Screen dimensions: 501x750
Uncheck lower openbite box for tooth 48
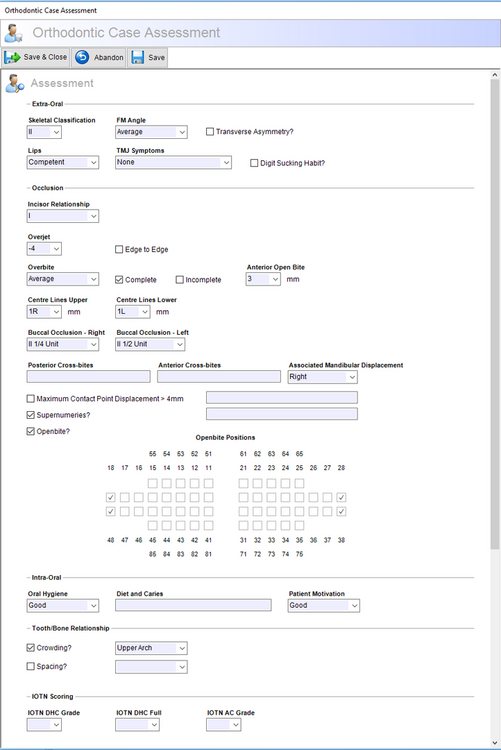coord(111,511)
